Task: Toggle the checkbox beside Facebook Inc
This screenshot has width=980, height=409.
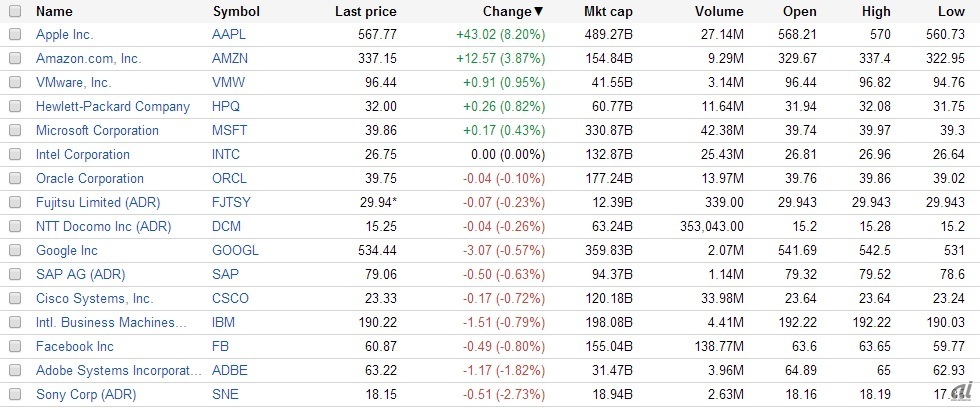Action: tap(14, 347)
